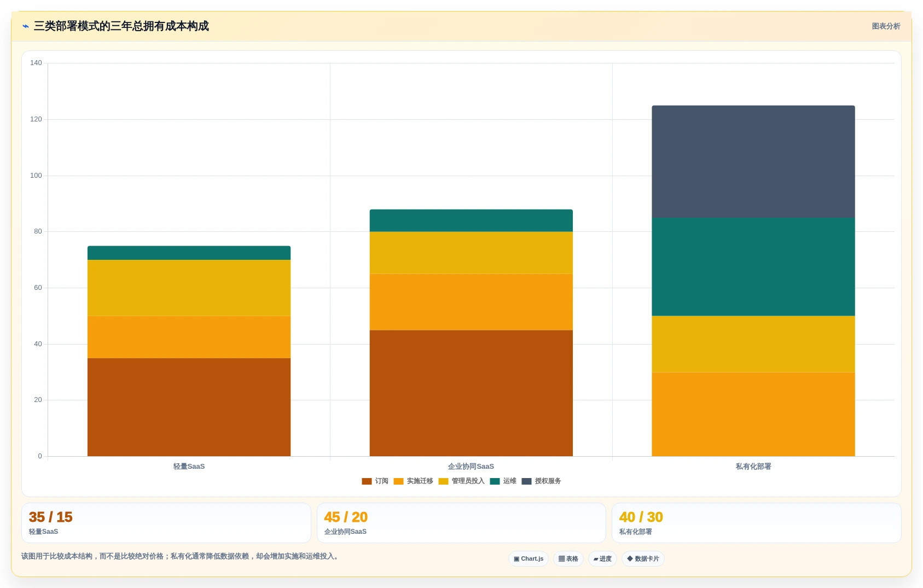Viewport: 923px width, 588px height.
Task: Click the 订阅 segment of the 轻量SaaS bar
Action: pos(189,407)
